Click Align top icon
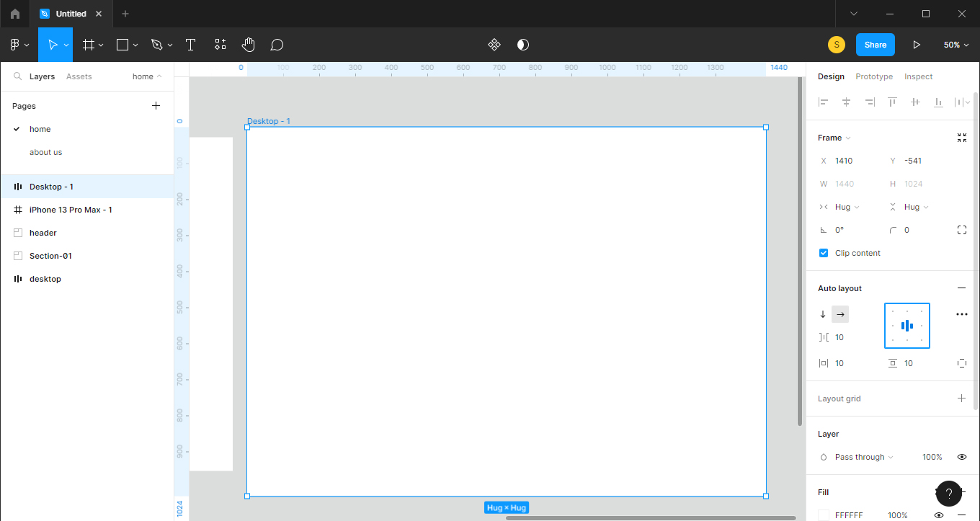Viewport: 980px width, 521px height. (x=892, y=102)
